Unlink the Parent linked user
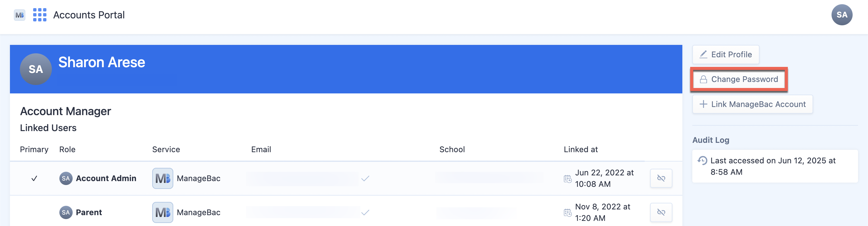This screenshot has height=226, width=868. click(x=661, y=212)
